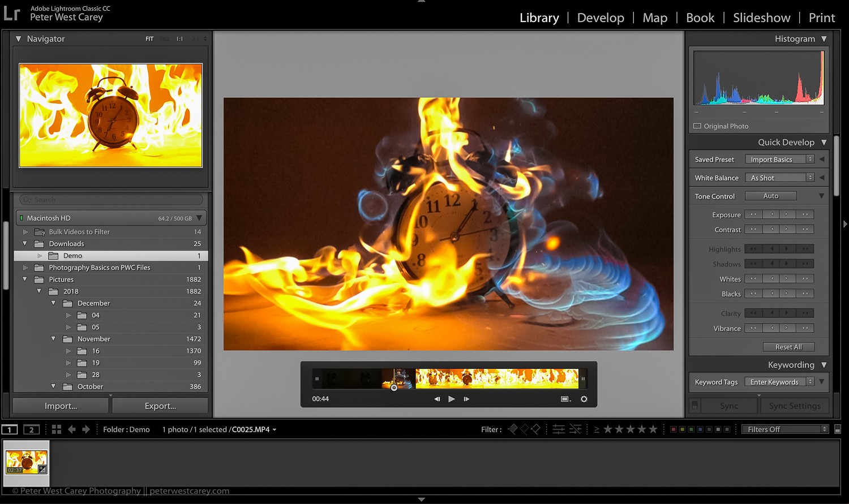This screenshot has width=849, height=504.
Task: Click the Import button
Action: click(60, 406)
